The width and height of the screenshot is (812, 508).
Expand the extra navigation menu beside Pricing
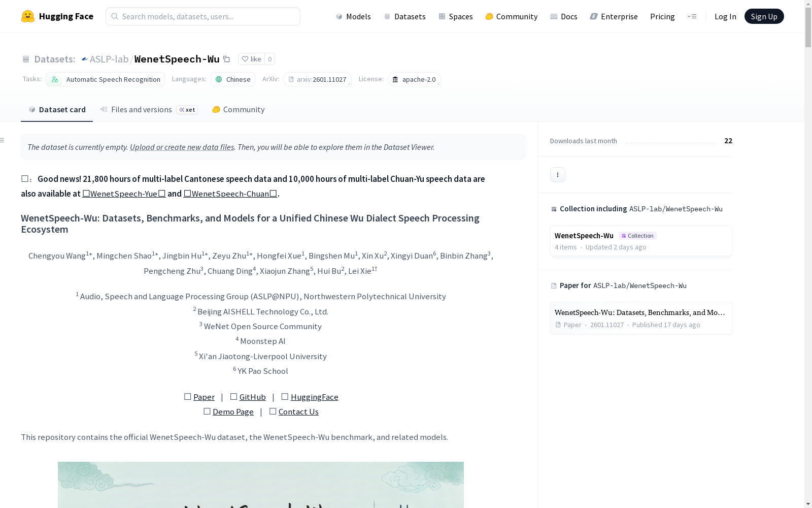[692, 16]
